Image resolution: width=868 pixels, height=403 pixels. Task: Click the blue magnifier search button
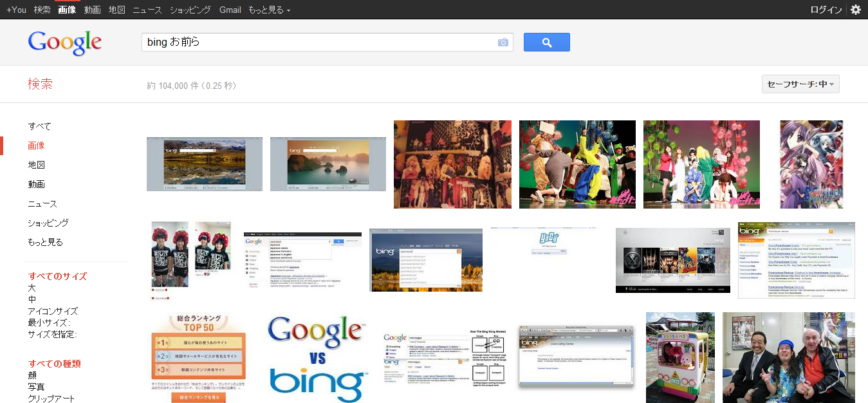click(546, 42)
